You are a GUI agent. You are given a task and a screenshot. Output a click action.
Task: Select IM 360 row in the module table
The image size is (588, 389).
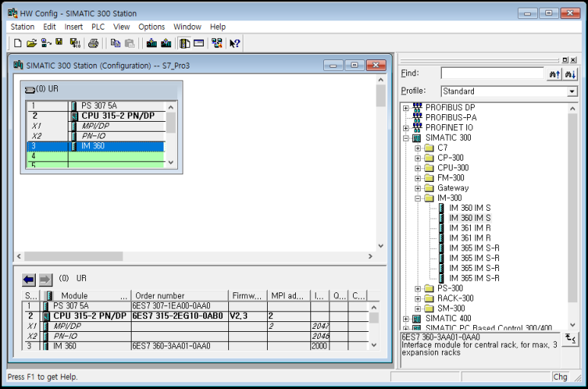tap(195, 346)
